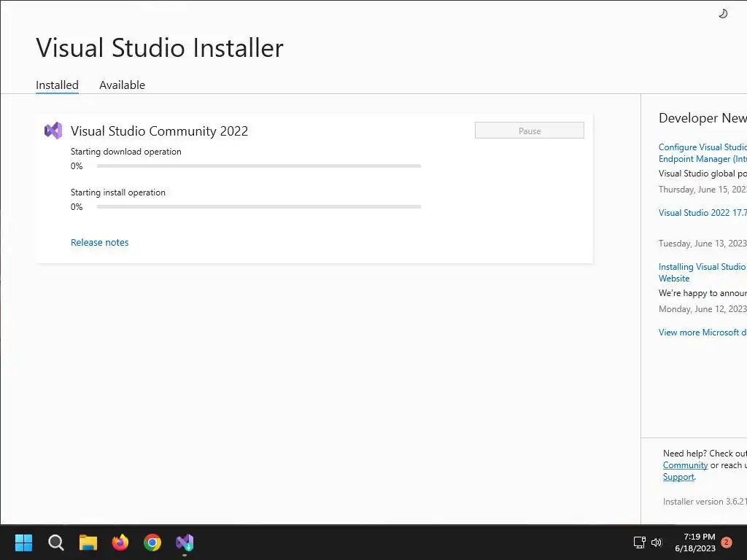Click the download operation progress bar

coord(259,166)
